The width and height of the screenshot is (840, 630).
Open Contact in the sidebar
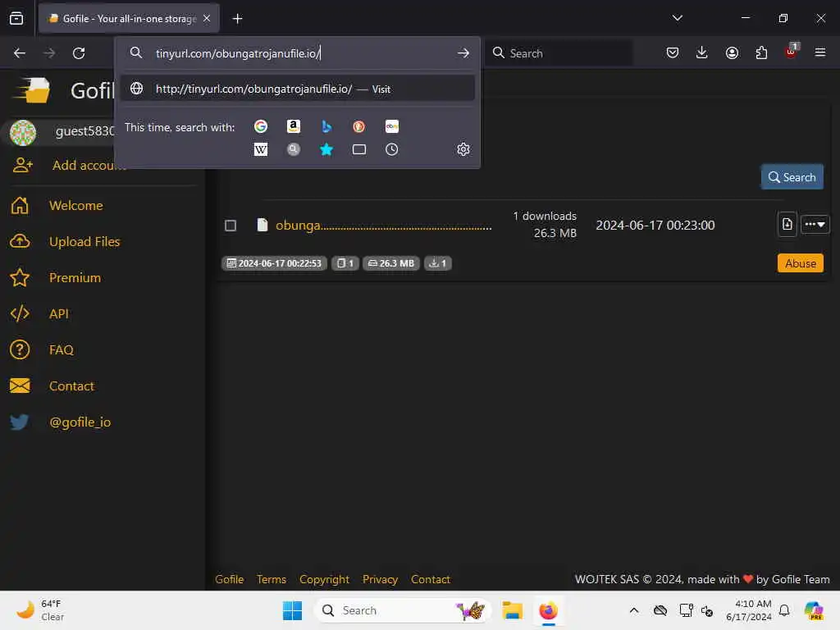pos(71,386)
